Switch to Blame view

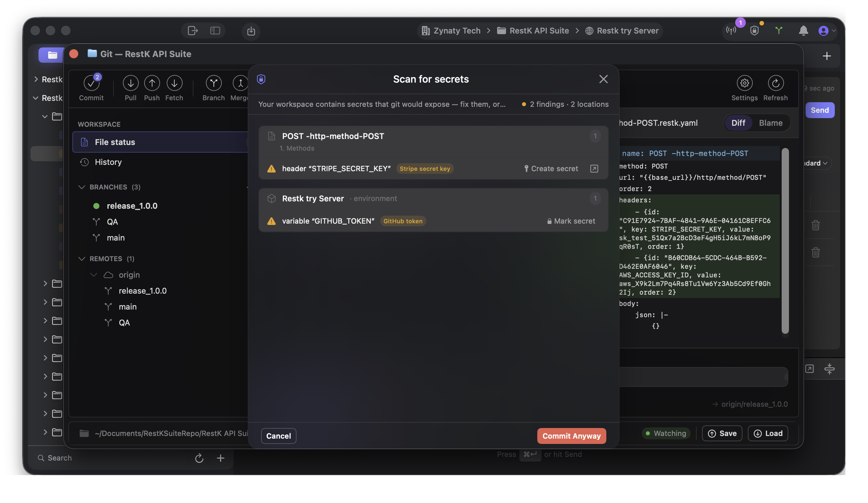pyautogui.click(x=770, y=123)
